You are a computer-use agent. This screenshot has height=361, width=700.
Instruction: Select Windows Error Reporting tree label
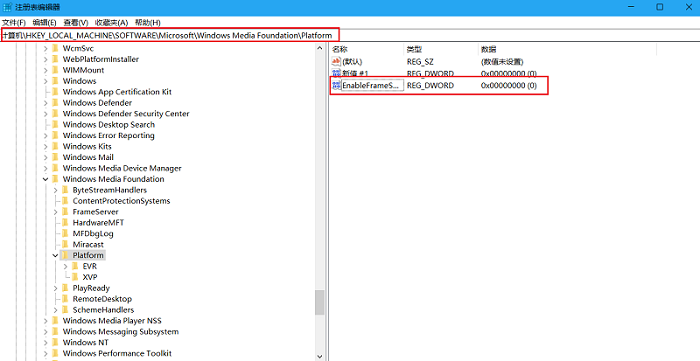[x=108, y=136]
